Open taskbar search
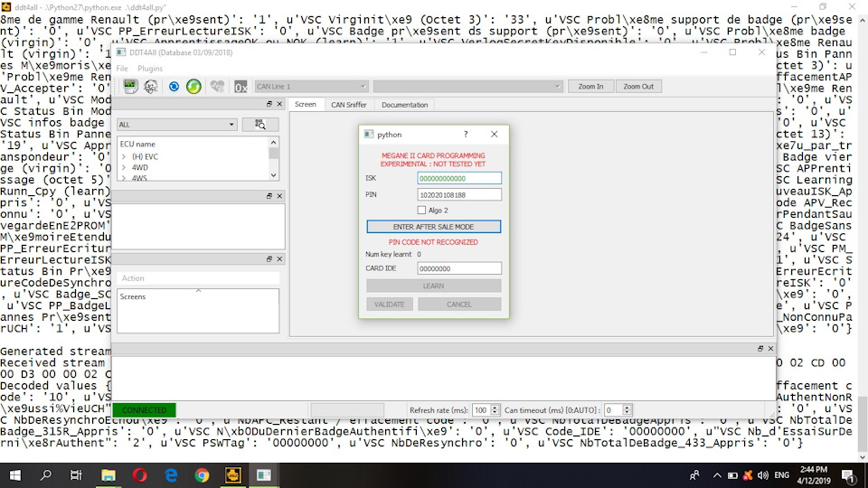868x488 pixels. click(x=46, y=475)
